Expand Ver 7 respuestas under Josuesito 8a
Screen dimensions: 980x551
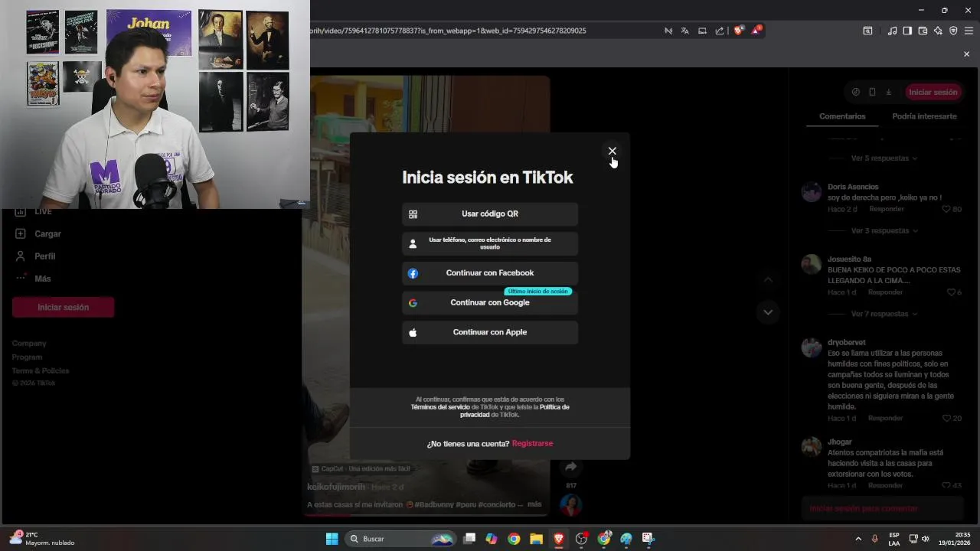tap(884, 314)
